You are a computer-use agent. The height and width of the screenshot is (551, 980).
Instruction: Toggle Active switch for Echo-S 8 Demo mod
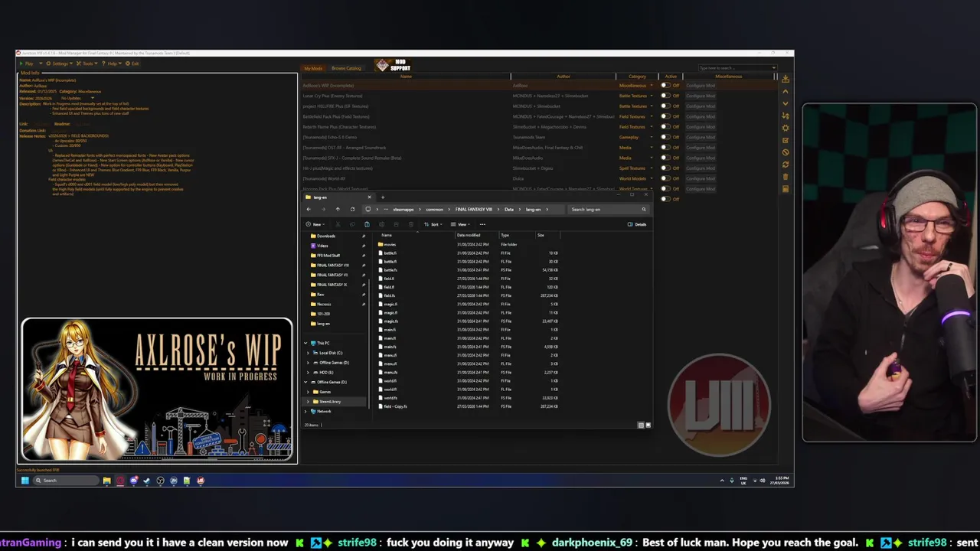(x=666, y=137)
